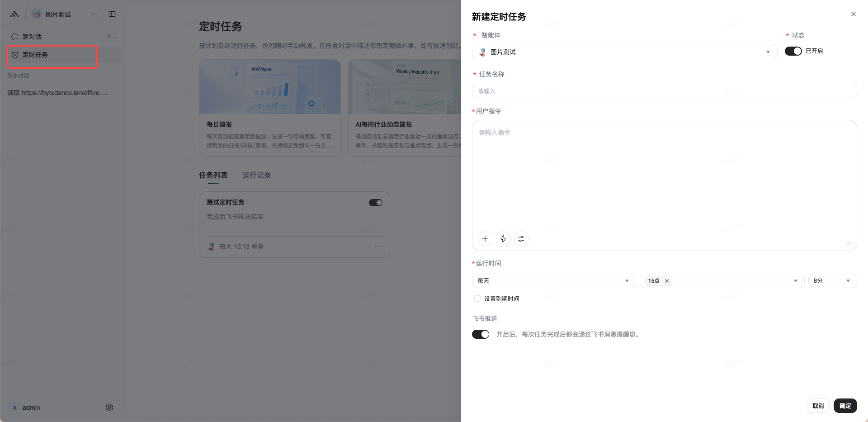Focus the 任务名称 input field
The image size is (868, 422).
(664, 91)
